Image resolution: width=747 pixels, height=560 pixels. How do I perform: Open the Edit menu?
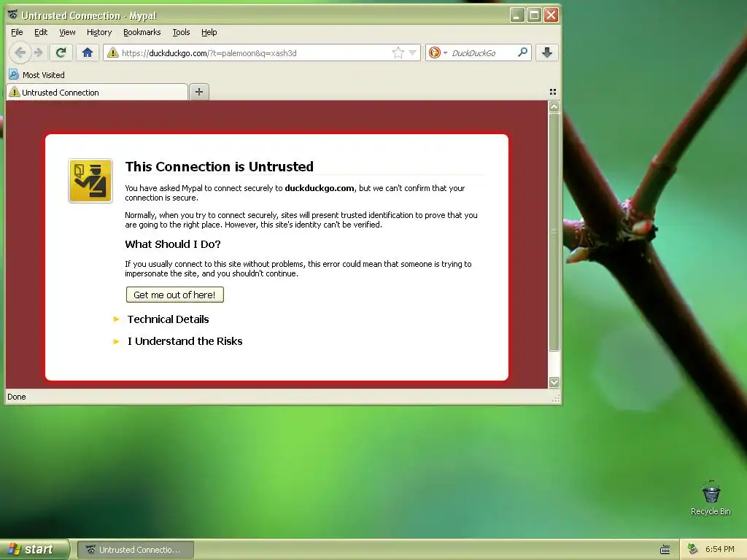tap(41, 32)
